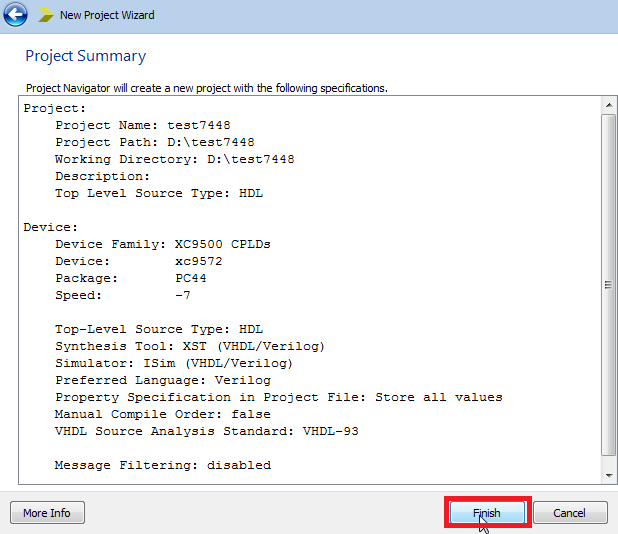Cancel the New Project Wizard

pyautogui.click(x=570, y=513)
